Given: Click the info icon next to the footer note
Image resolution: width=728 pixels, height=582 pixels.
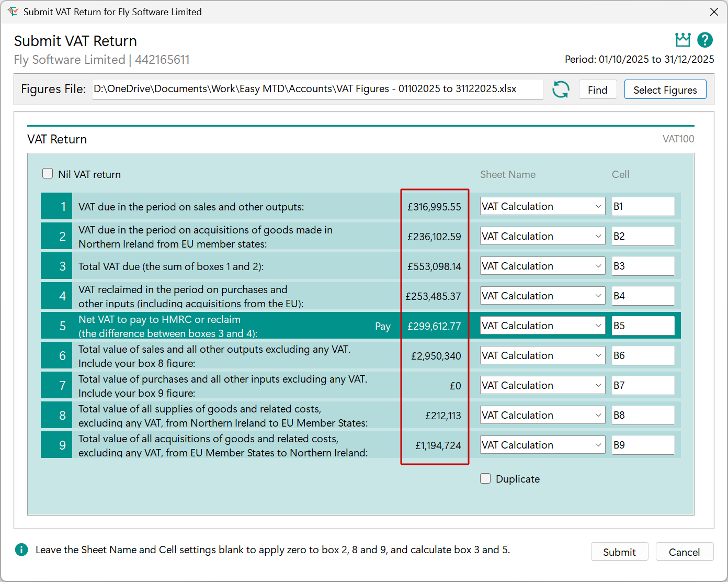Looking at the screenshot, I should coord(21,550).
